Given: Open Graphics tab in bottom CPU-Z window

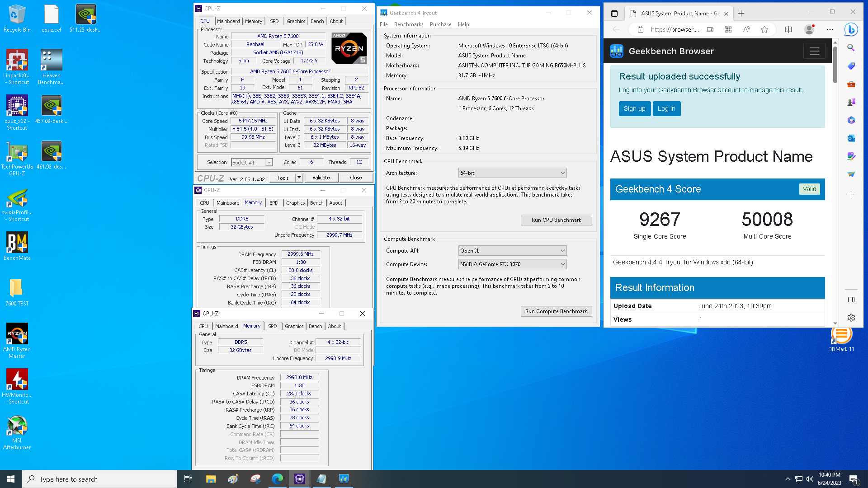Looking at the screenshot, I should point(294,326).
